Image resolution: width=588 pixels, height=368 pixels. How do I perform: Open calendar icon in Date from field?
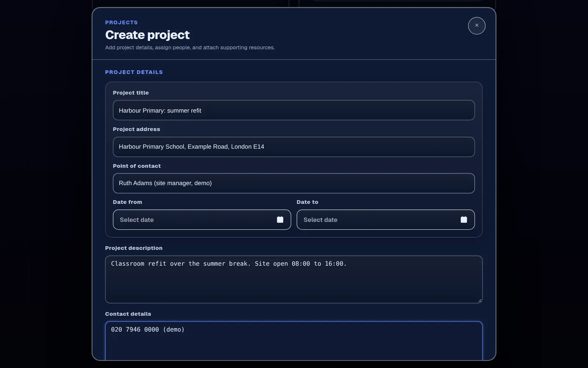[x=280, y=220]
